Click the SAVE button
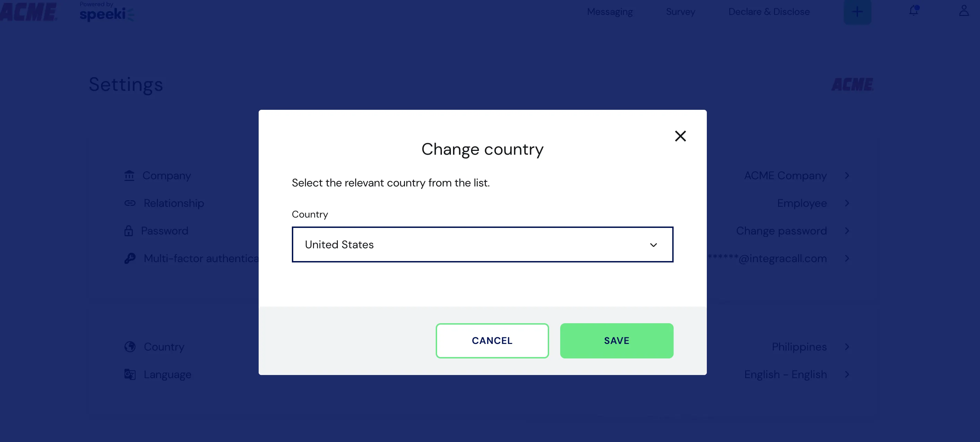980x442 pixels. pos(616,340)
